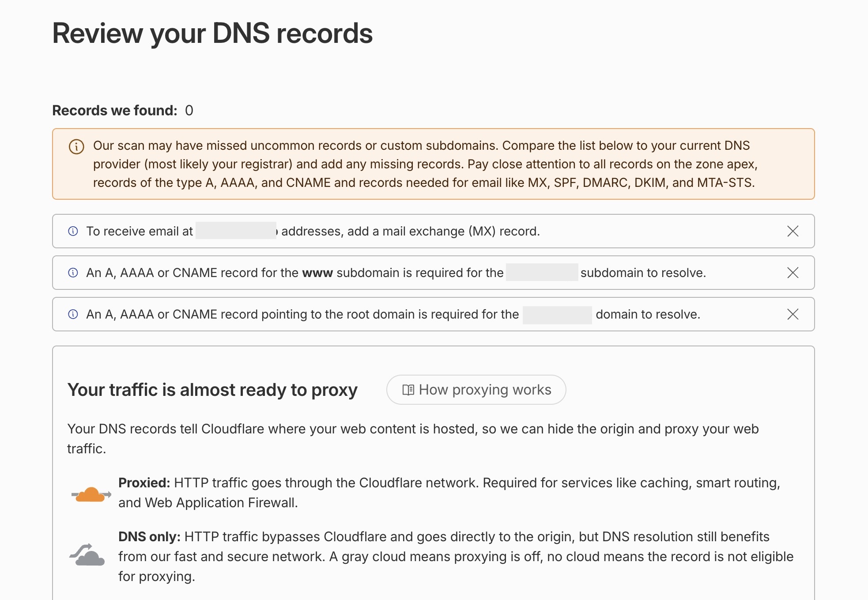Click the redacted domain in root domain notice
Viewport: 868px width, 600px height.
click(557, 315)
